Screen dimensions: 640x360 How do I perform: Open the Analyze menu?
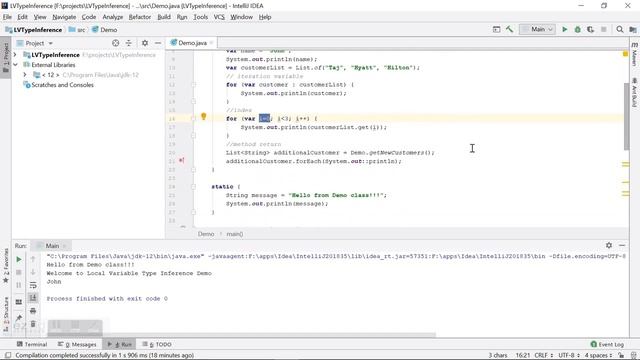click(x=112, y=17)
